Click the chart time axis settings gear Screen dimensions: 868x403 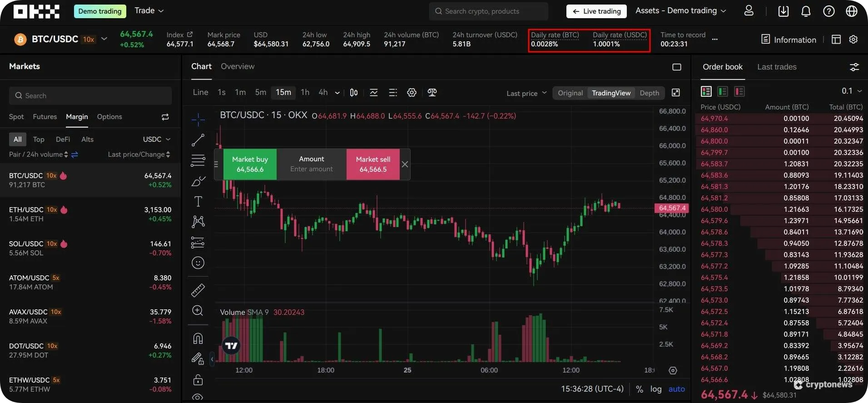pyautogui.click(x=673, y=370)
